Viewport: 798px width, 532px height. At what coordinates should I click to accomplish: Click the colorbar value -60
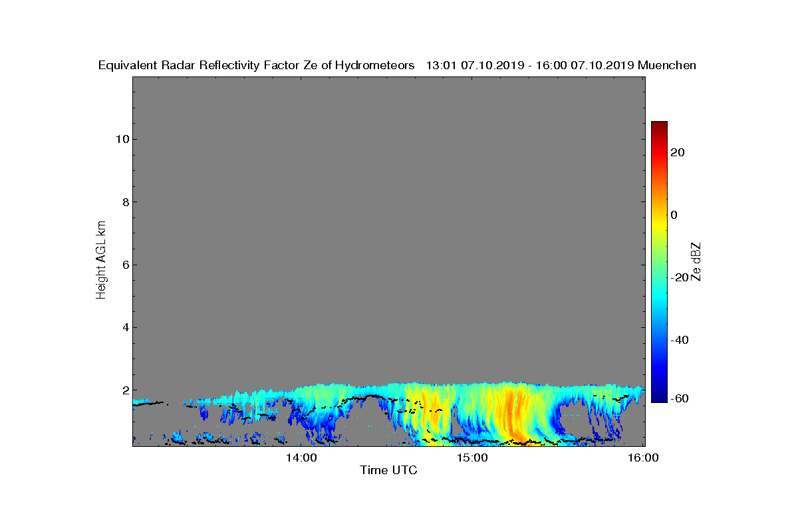[x=680, y=398]
